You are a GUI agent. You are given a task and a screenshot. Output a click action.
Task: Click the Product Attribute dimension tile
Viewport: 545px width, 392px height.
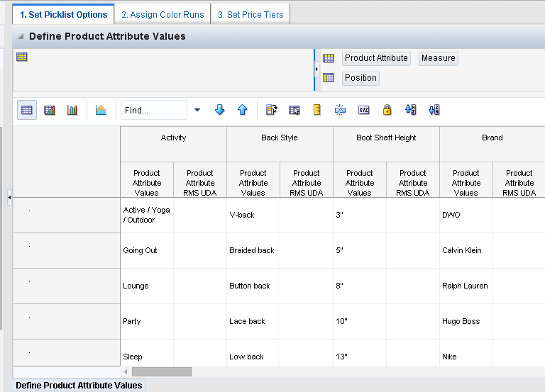click(376, 58)
